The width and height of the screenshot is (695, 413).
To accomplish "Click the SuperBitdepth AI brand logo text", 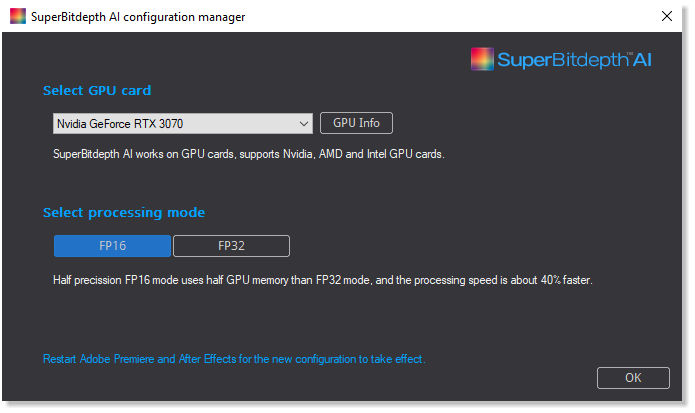I will tap(574, 59).
